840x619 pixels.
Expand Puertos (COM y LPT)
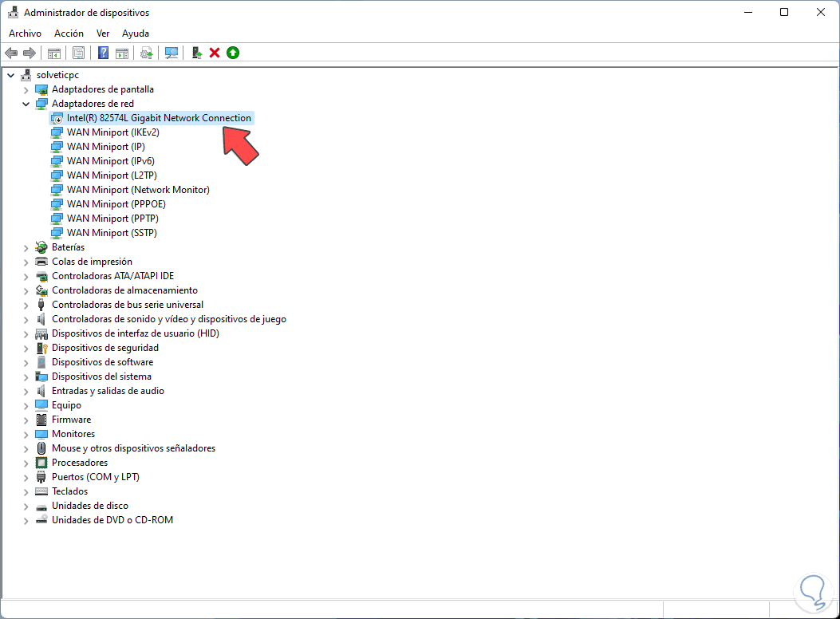tap(26, 478)
